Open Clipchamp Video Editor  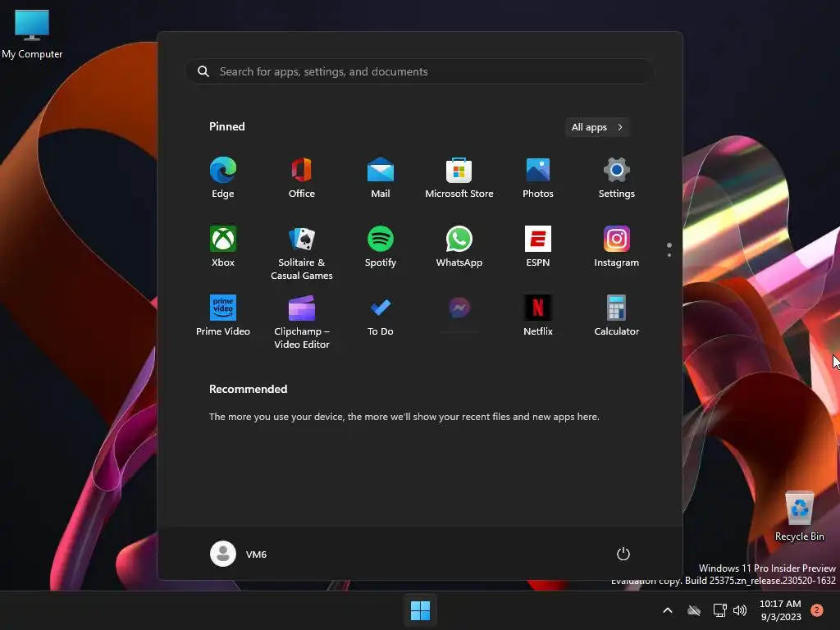coord(302,322)
